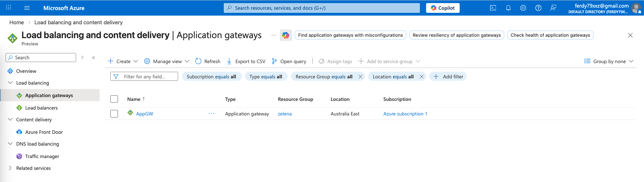The width and height of the screenshot is (644, 182).
Task: Open portal settings gear icon
Action: pos(523,8)
